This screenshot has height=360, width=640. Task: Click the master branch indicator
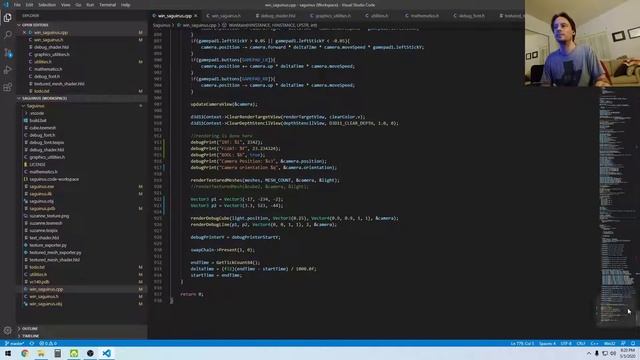pyautogui.click(x=14, y=343)
